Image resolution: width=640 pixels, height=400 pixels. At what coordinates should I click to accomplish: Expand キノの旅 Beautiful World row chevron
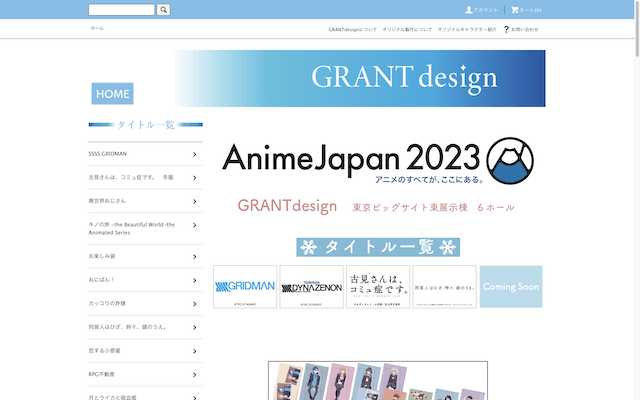tap(195, 225)
